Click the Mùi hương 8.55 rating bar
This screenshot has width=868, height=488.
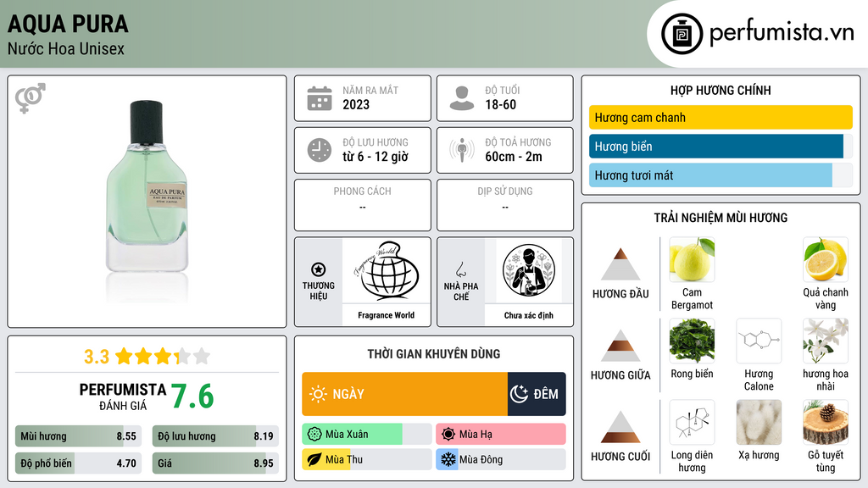click(79, 436)
